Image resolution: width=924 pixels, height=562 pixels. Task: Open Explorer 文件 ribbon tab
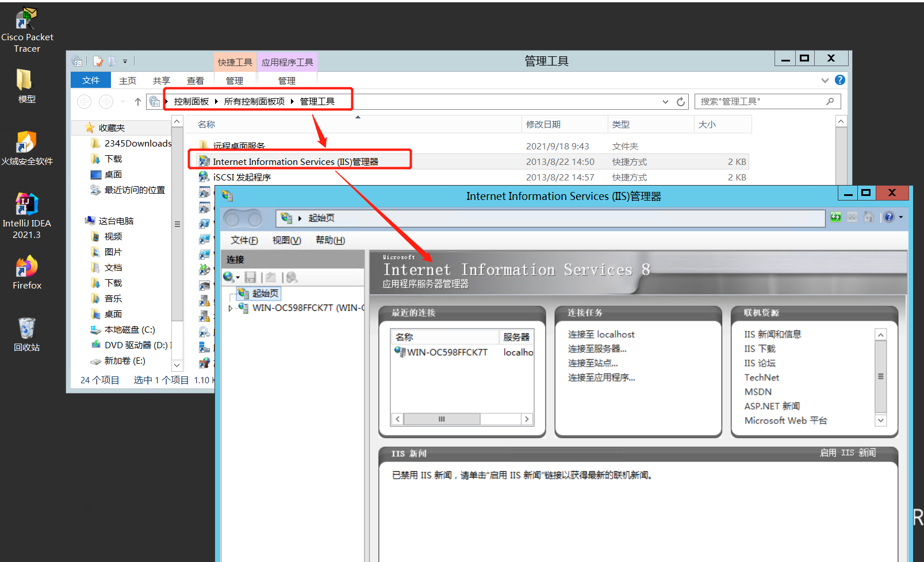[91, 80]
